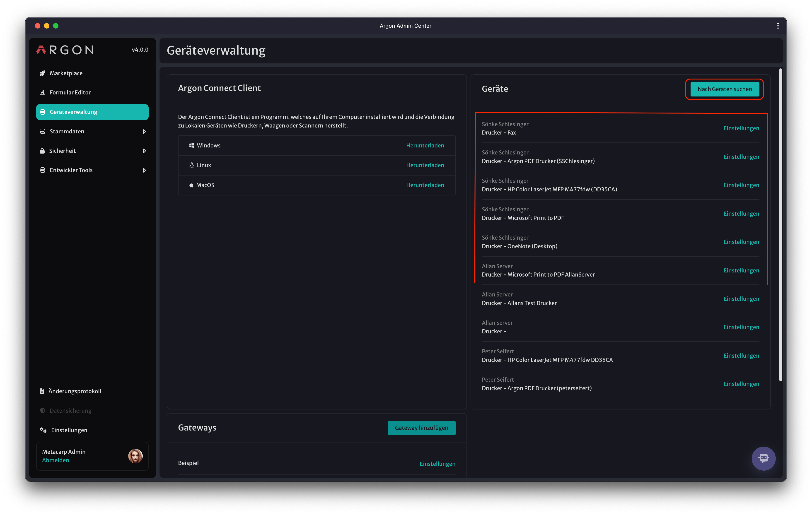Open Einstellungen for Peter Seifert HP LaserJet

coord(741,356)
